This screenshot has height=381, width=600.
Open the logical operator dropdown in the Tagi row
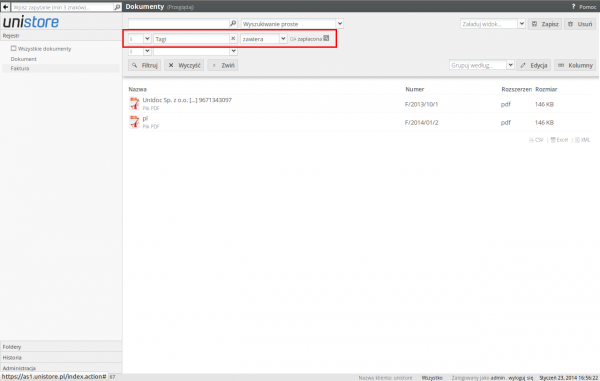point(147,39)
